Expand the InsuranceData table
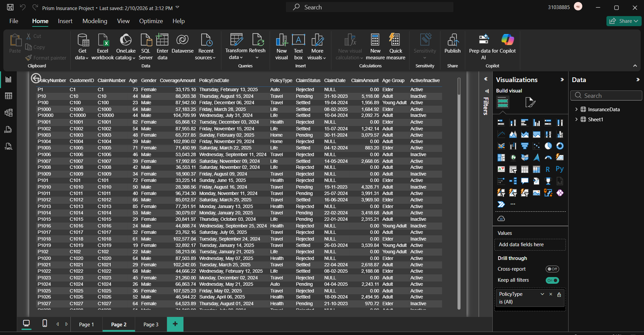 coord(576,110)
